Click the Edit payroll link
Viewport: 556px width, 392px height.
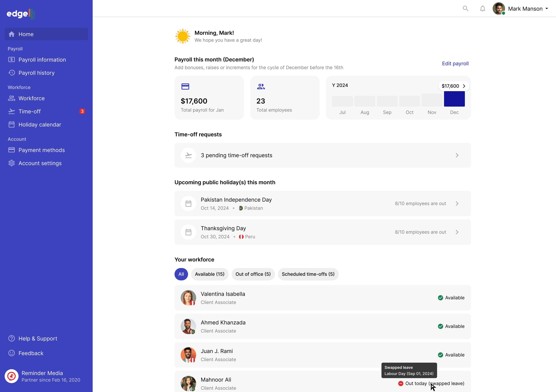click(455, 63)
